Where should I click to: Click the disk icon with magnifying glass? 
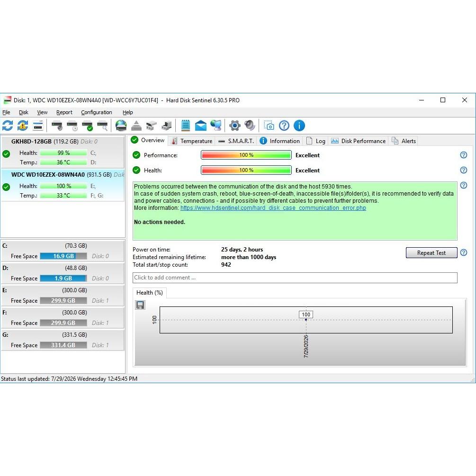coord(103,126)
